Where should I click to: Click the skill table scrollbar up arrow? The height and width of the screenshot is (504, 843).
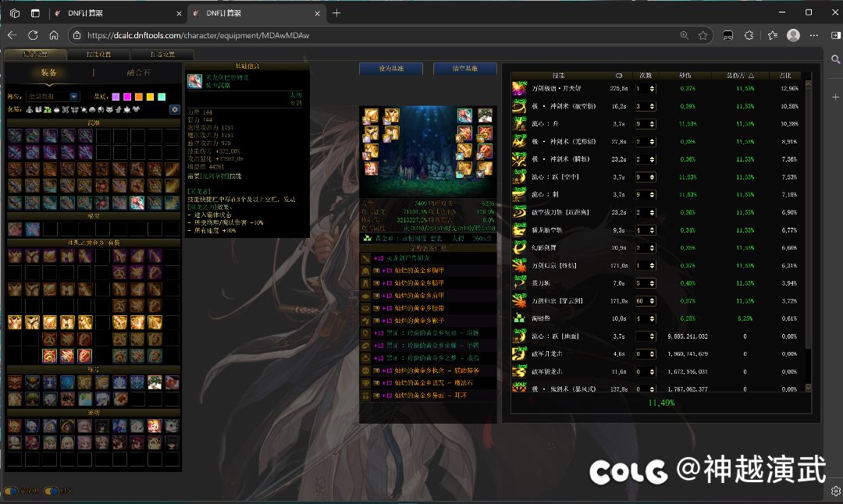[808, 84]
